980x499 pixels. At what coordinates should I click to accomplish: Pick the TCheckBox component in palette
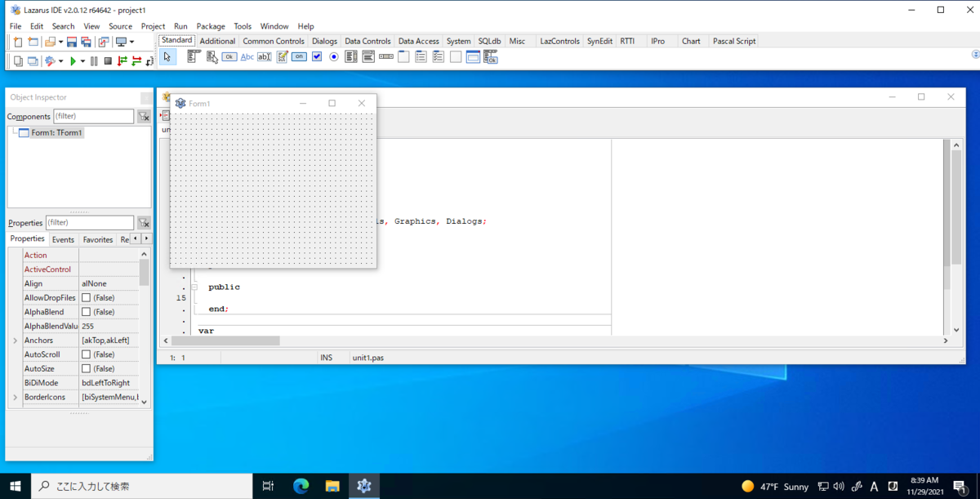pos(317,57)
